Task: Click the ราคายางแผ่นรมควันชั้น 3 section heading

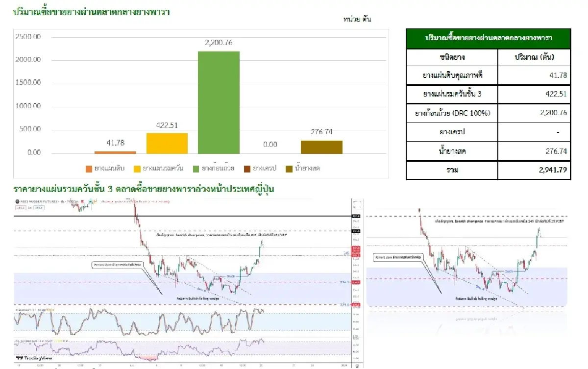Action: click(x=143, y=189)
